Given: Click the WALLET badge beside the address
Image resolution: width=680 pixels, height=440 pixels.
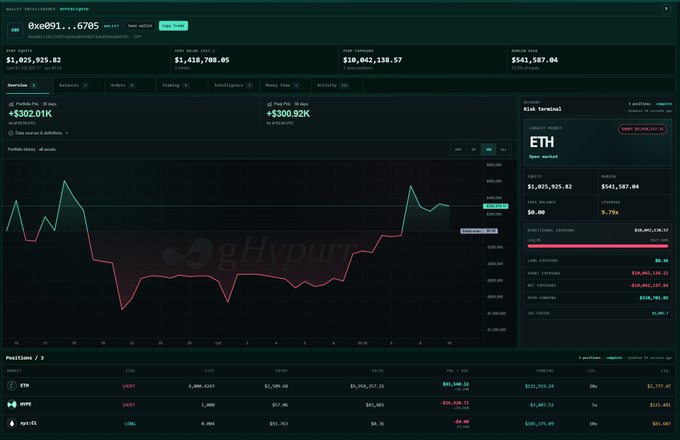Looking at the screenshot, I should point(111,26).
